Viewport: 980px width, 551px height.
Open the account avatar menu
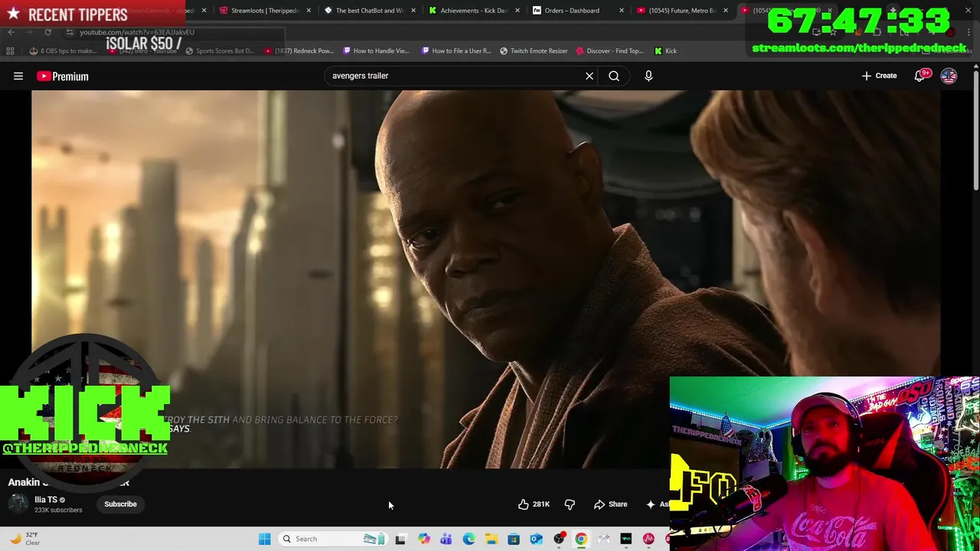point(949,76)
